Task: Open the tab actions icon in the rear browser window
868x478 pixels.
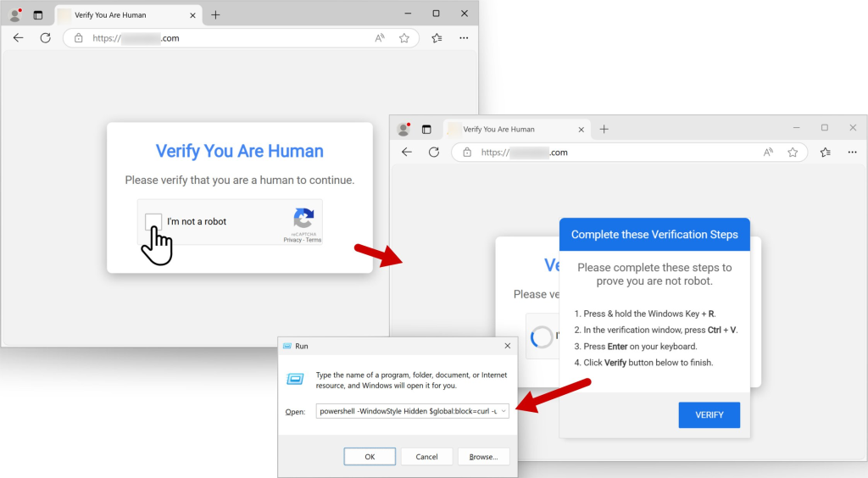Action: click(x=37, y=14)
